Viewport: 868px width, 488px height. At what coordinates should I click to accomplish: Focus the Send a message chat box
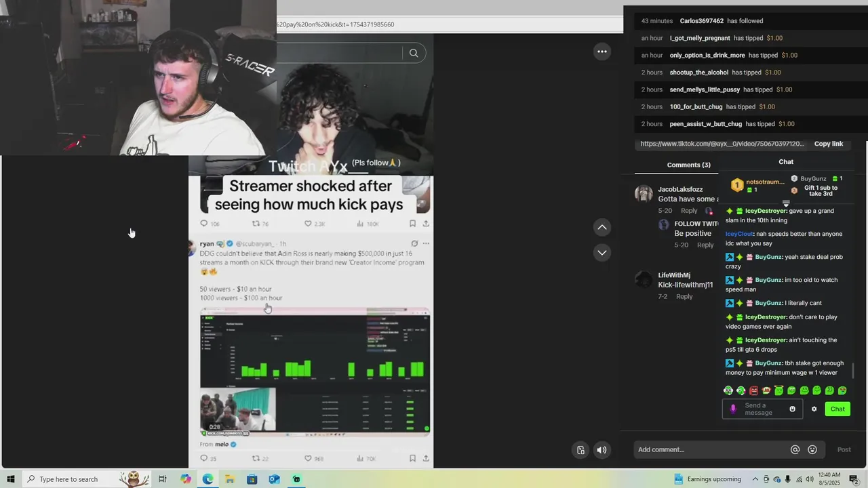762,409
